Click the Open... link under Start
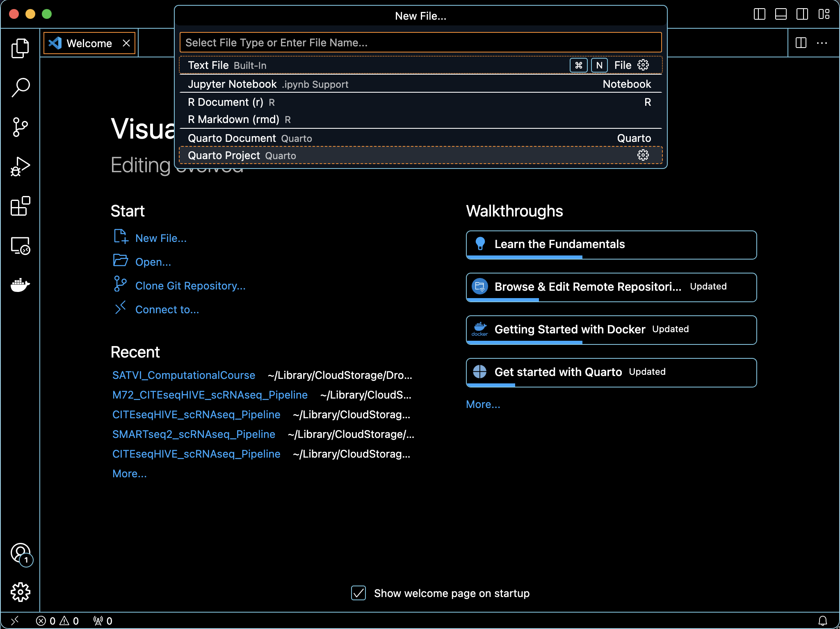The height and width of the screenshot is (629, 840). pyautogui.click(x=153, y=262)
